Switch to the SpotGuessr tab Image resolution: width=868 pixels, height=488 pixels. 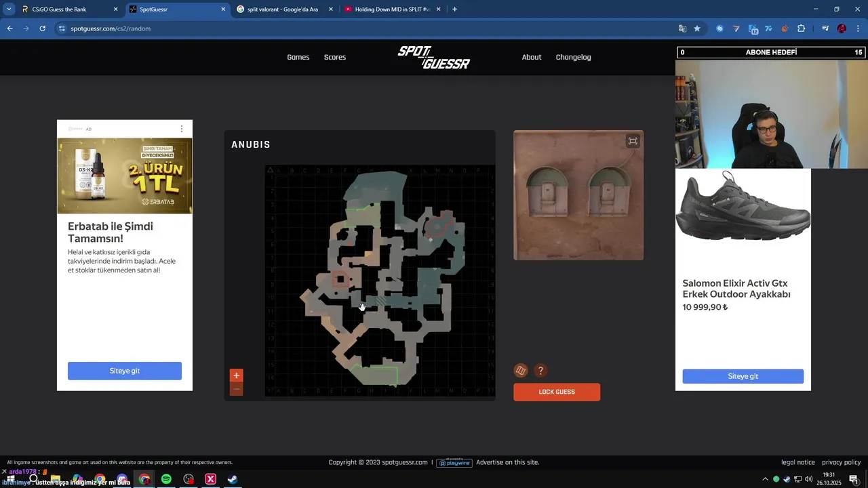[x=176, y=9]
